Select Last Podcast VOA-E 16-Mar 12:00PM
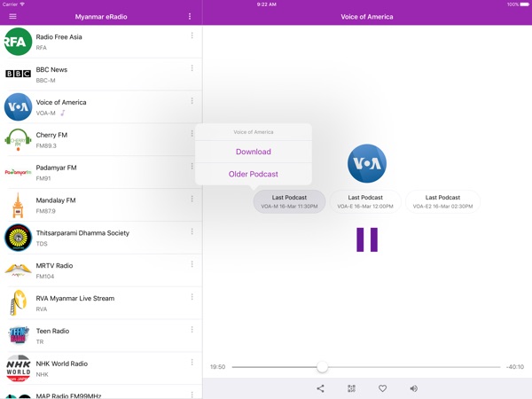The image size is (532, 399). click(x=365, y=201)
